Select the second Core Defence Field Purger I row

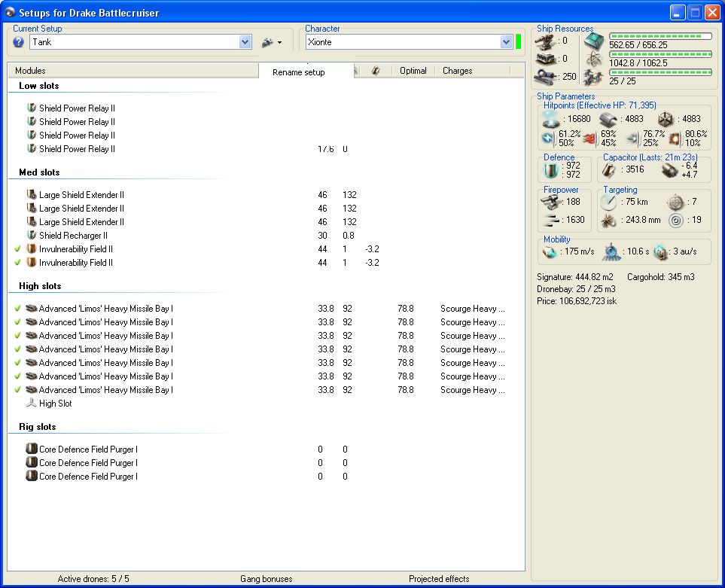click(266, 463)
